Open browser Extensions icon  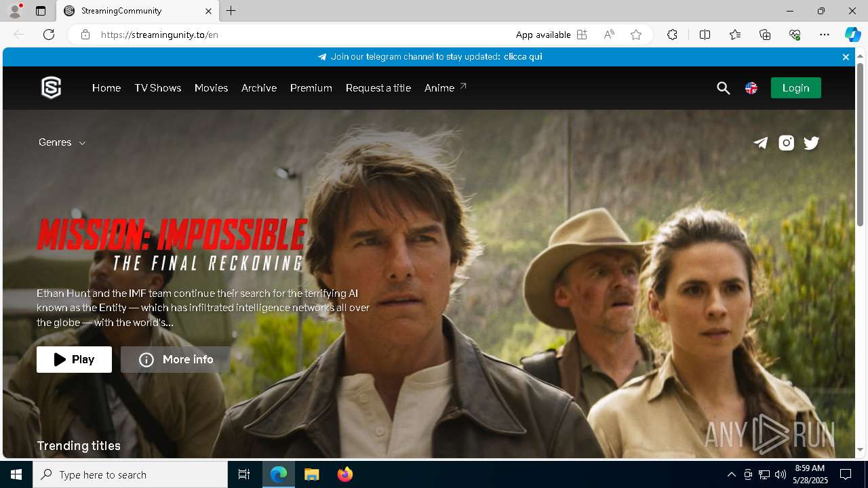[x=672, y=35]
